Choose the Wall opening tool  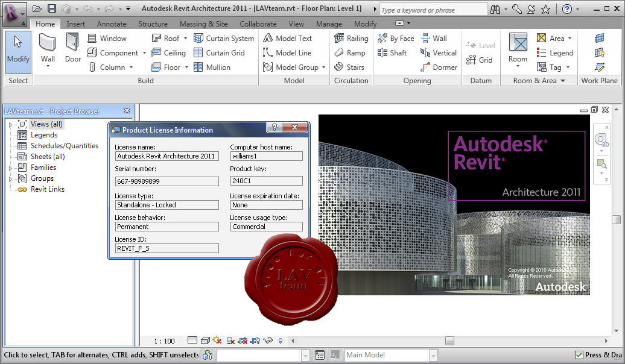tap(434, 38)
